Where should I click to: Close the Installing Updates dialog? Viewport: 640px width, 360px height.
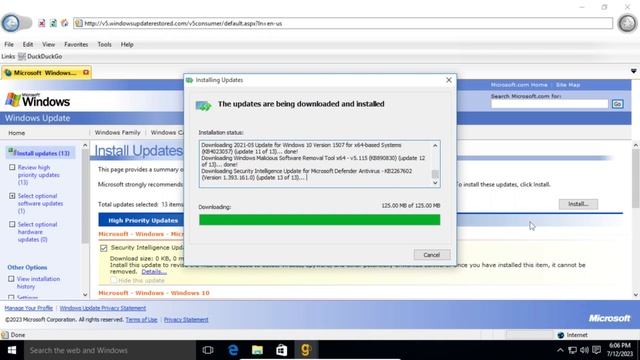pos(449,80)
